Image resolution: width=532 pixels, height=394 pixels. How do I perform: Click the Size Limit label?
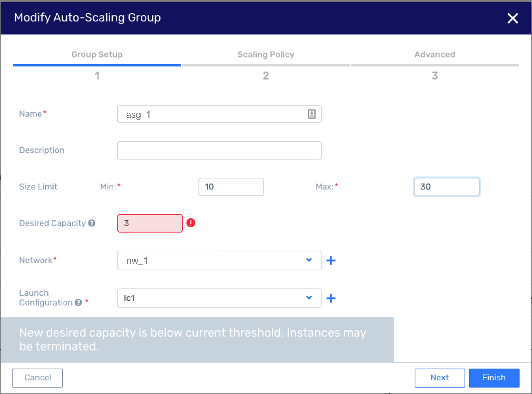click(38, 187)
